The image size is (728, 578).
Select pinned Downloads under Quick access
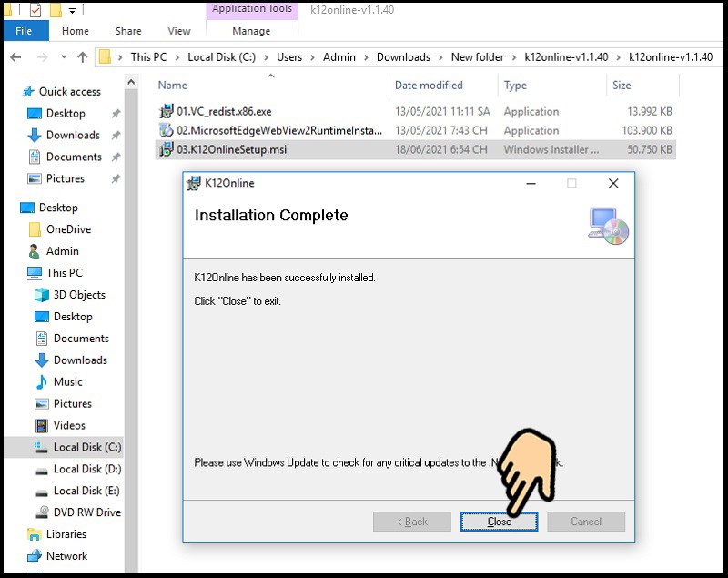[x=73, y=135]
